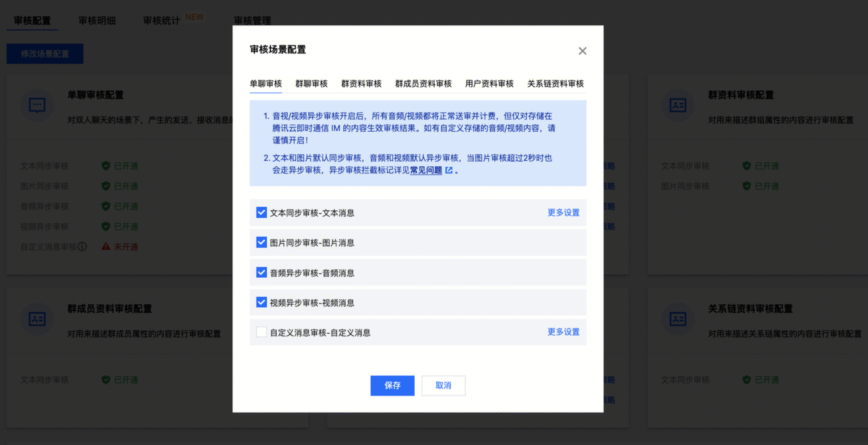868x445 pixels.
Task: Click green shield icon for 视频异步审核
Action: coord(106,226)
